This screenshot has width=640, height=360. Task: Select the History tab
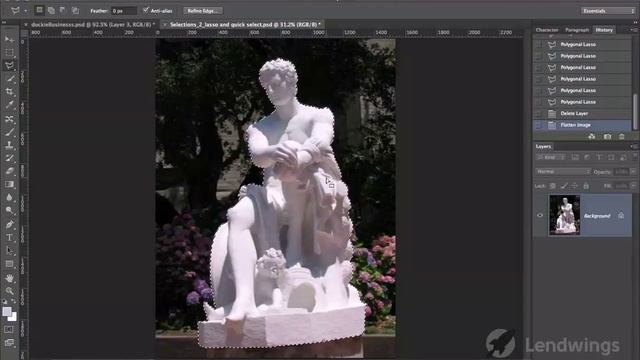click(x=604, y=30)
